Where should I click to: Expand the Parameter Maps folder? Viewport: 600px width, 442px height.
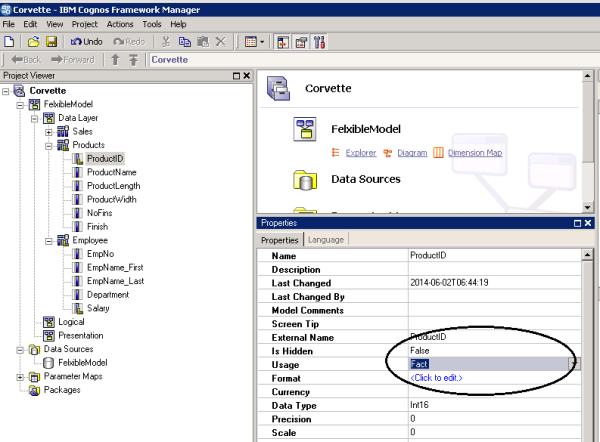click(20, 377)
